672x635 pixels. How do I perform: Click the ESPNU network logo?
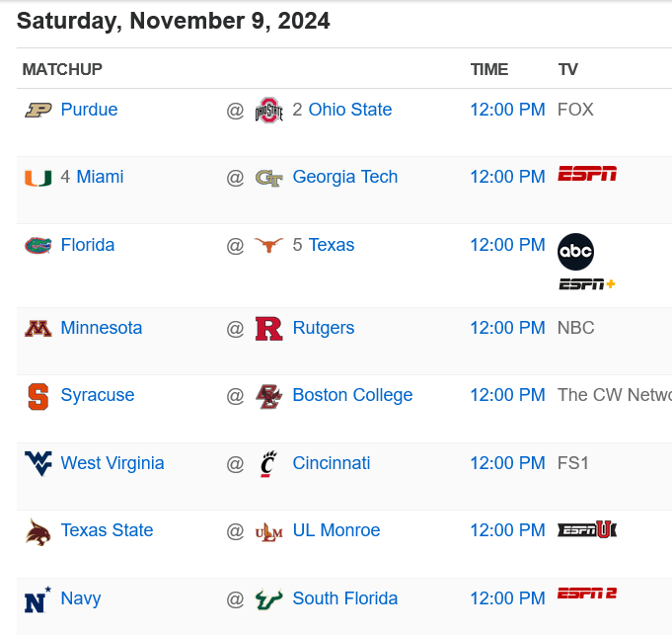pos(587,529)
